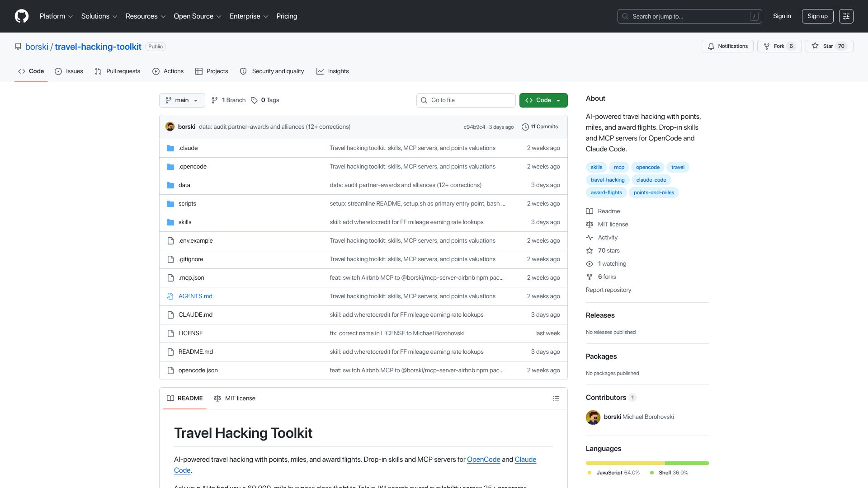Open the Projects tab
Viewport: 868px width, 488px height.
click(212, 71)
